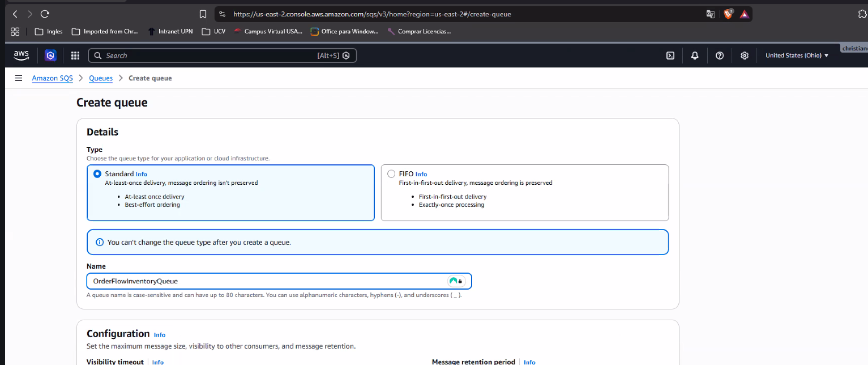Open the Ingles bookmark folder
The height and width of the screenshot is (365, 868).
tap(49, 32)
